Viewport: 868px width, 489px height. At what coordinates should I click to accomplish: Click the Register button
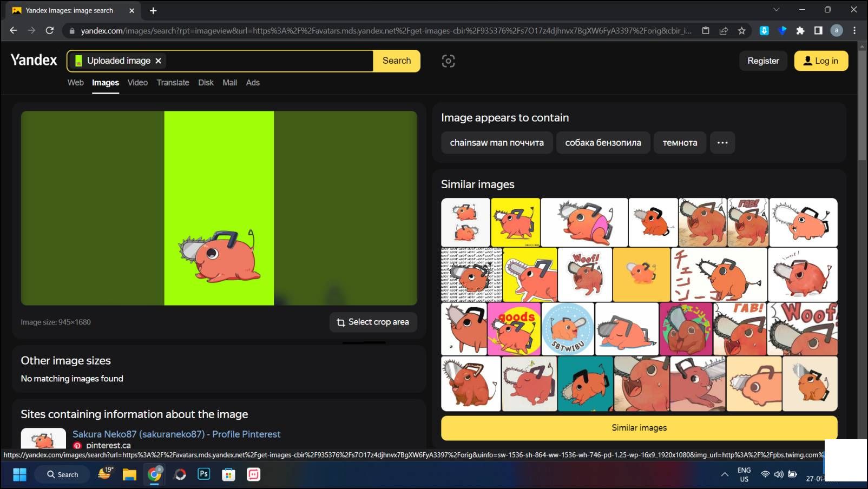pos(763,61)
